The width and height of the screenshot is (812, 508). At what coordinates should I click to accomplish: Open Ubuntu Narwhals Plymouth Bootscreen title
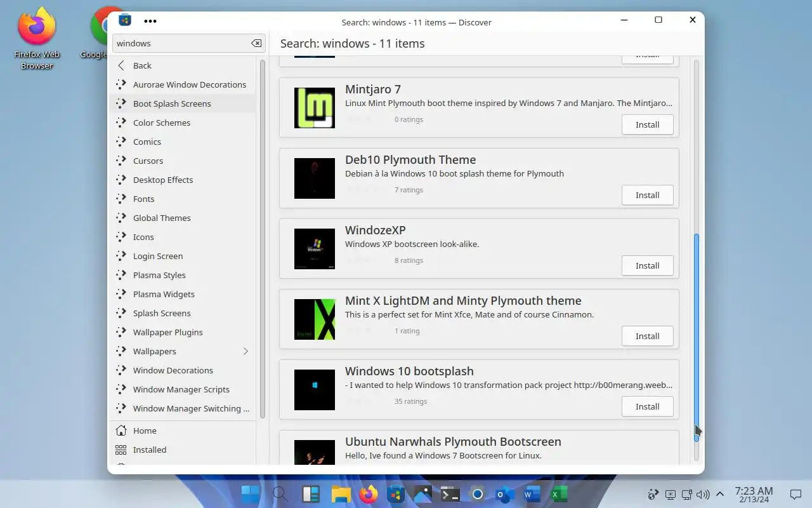453,441
